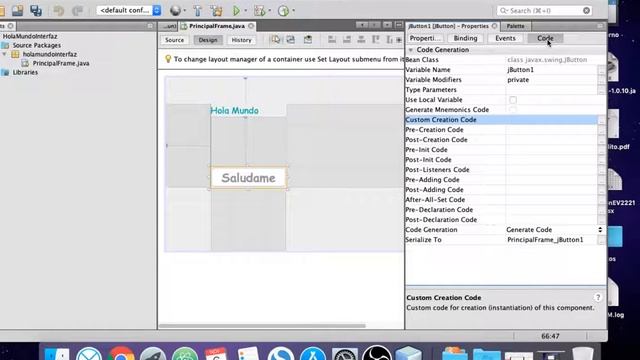Open ellipsis editor for Pre-Init Code
This screenshot has width=640, height=360.
point(601,150)
